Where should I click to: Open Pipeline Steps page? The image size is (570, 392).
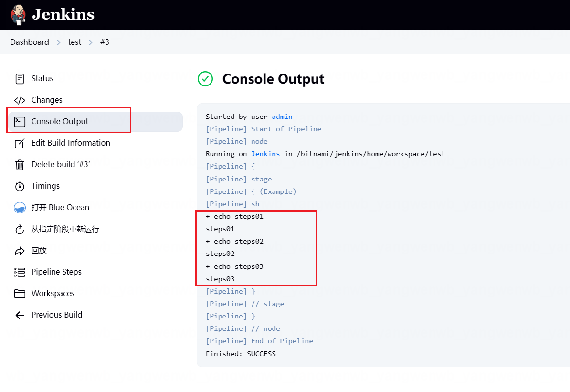point(56,272)
